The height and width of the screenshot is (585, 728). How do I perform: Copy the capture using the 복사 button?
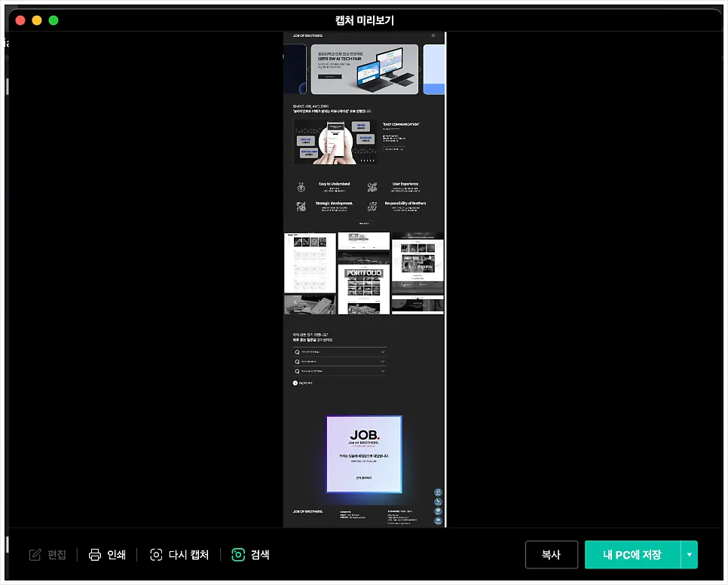click(552, 555)
